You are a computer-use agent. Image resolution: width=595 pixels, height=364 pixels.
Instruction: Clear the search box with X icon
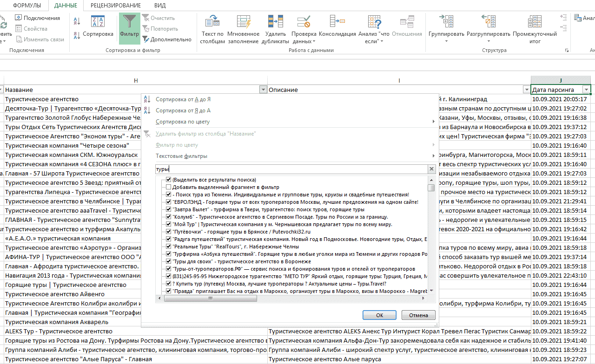click(431, 169)
